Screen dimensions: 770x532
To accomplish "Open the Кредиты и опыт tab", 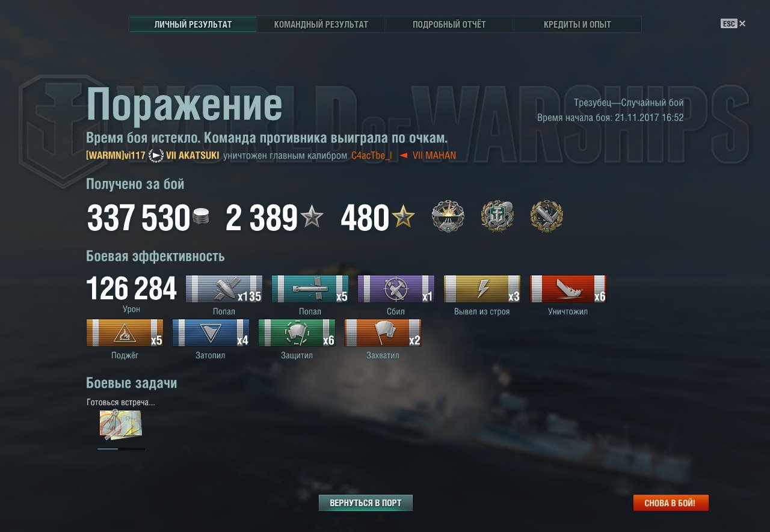I will click(x=577, y=25).
